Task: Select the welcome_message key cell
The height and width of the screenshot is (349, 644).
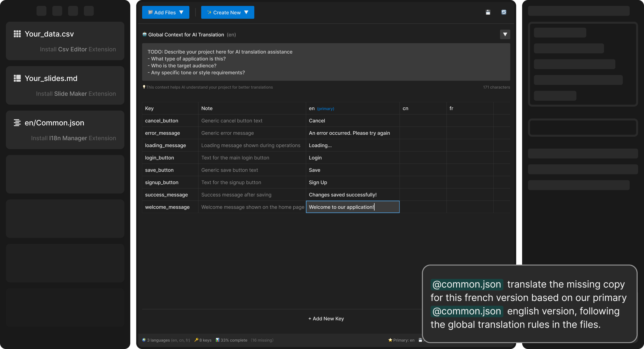Action: [x=170, y=207]
